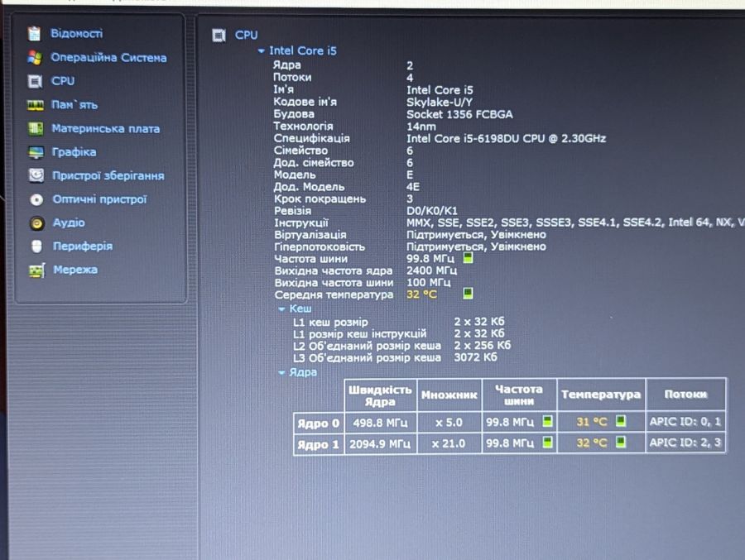Click the CPU heading text

coord(246,35)
